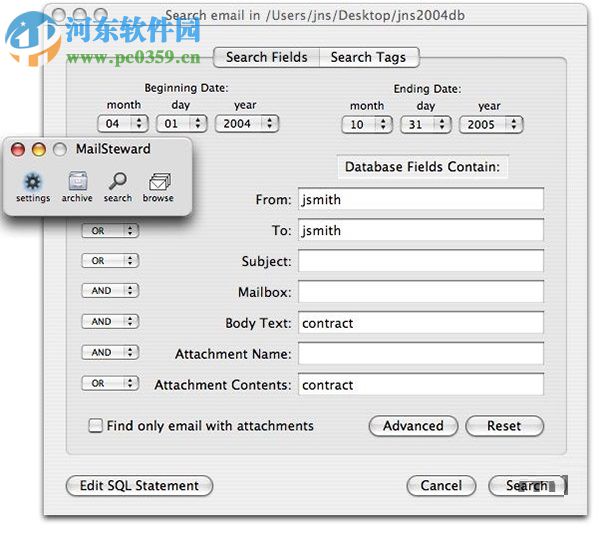This screenshot has height=538, width=600.
Task: Click the empty Mailbox input field
Action: tap(421, 292)
